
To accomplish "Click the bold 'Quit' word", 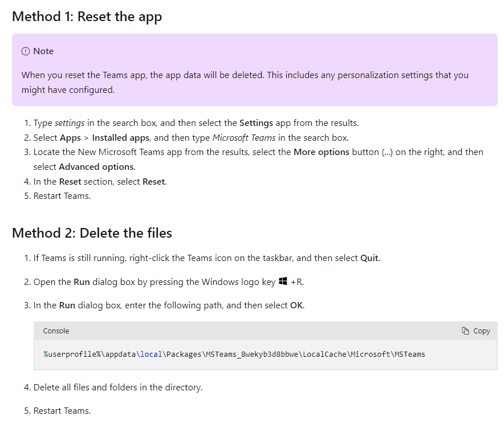I will point(369,258).
